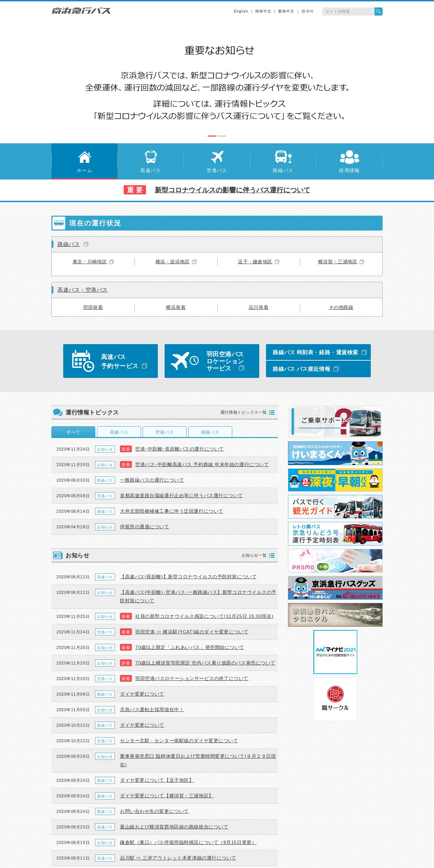
Task: Click the site search magnifier button
Action: tap(378, 11)
